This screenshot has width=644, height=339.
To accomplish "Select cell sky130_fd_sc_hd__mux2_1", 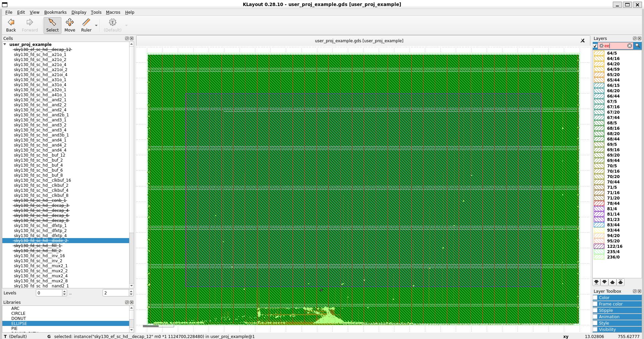I will point(41,266).
